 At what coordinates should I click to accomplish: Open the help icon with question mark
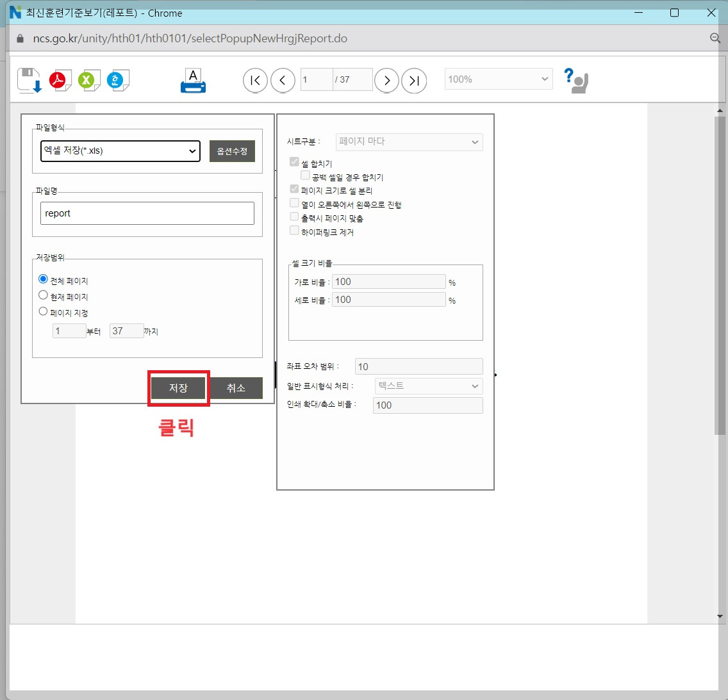(x=576, y=80)
